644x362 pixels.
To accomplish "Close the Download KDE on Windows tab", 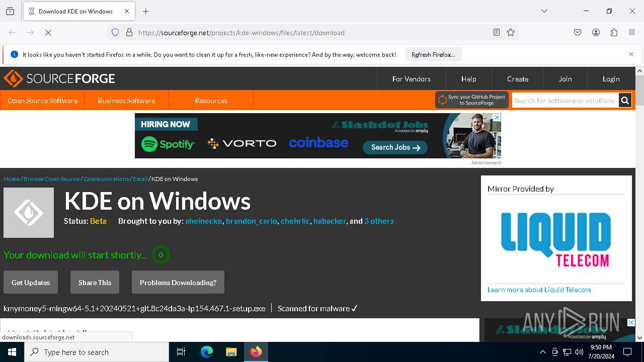I will click(x=127, y=11).
